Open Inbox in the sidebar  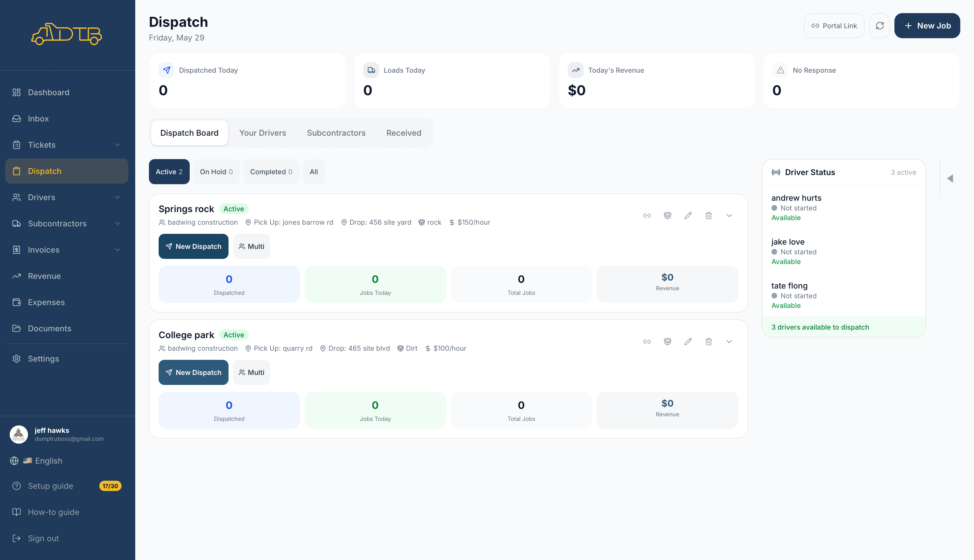point(66,118)
